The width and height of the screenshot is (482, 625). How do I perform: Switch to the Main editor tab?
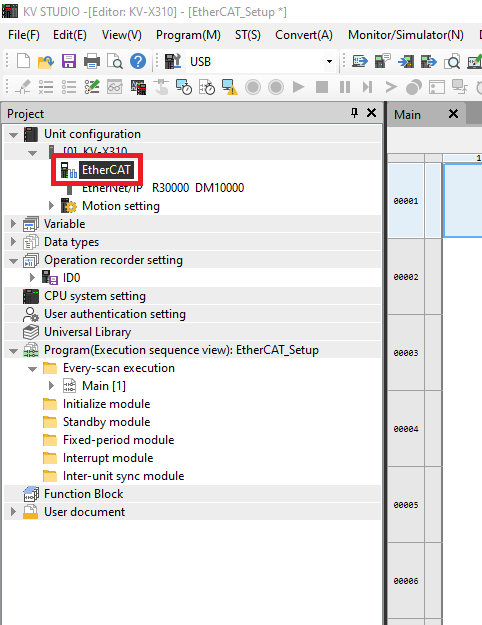407,115
